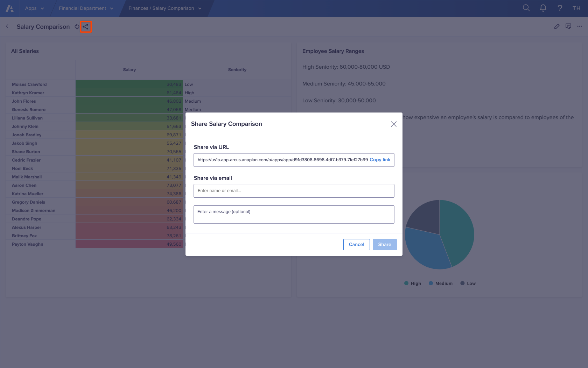Select the Malik Marshall row label

tap(27, 177)
